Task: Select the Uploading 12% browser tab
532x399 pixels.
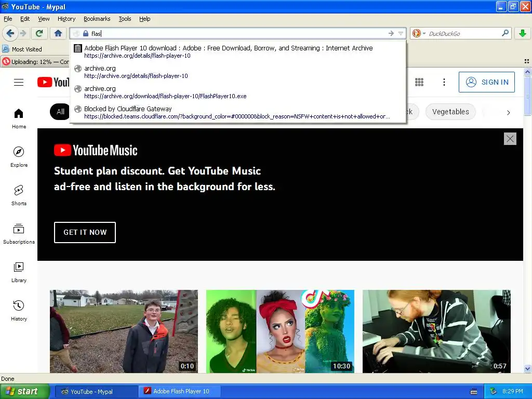Action: 35,62
